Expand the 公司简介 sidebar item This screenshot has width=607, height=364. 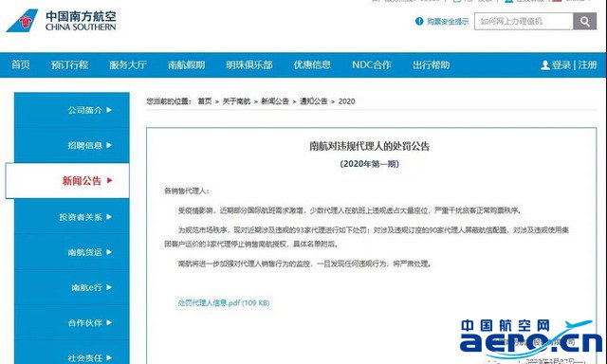[72, 110]
